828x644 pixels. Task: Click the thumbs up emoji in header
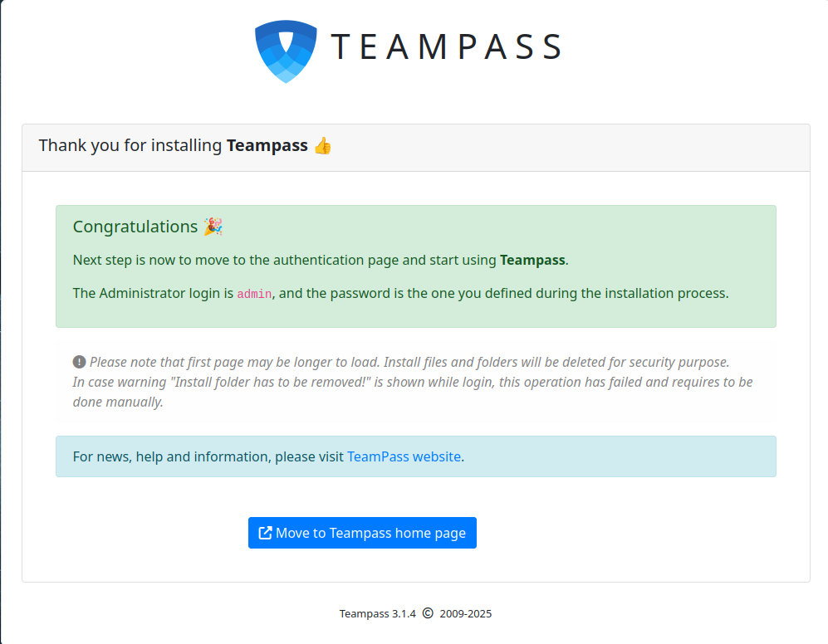322,146
